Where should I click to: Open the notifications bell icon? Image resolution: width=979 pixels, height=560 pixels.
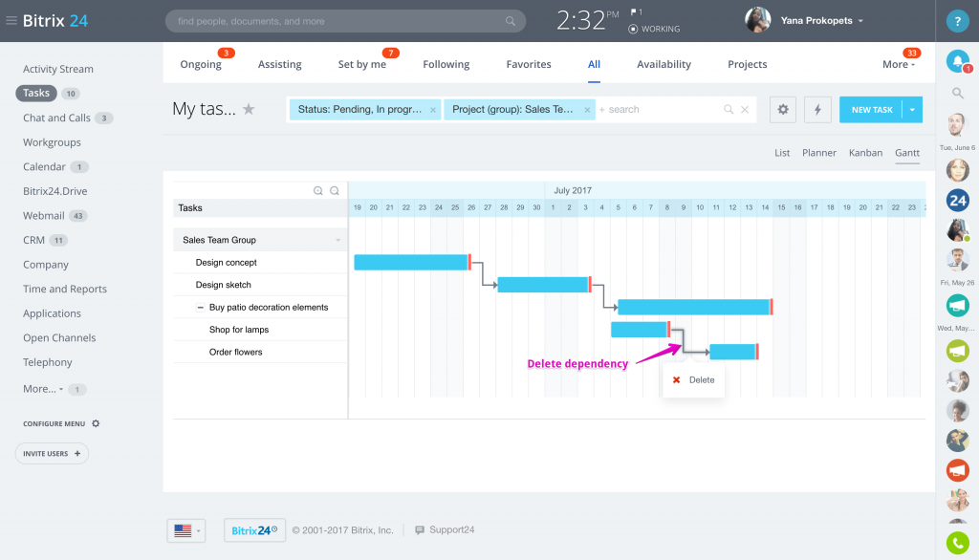957,61
